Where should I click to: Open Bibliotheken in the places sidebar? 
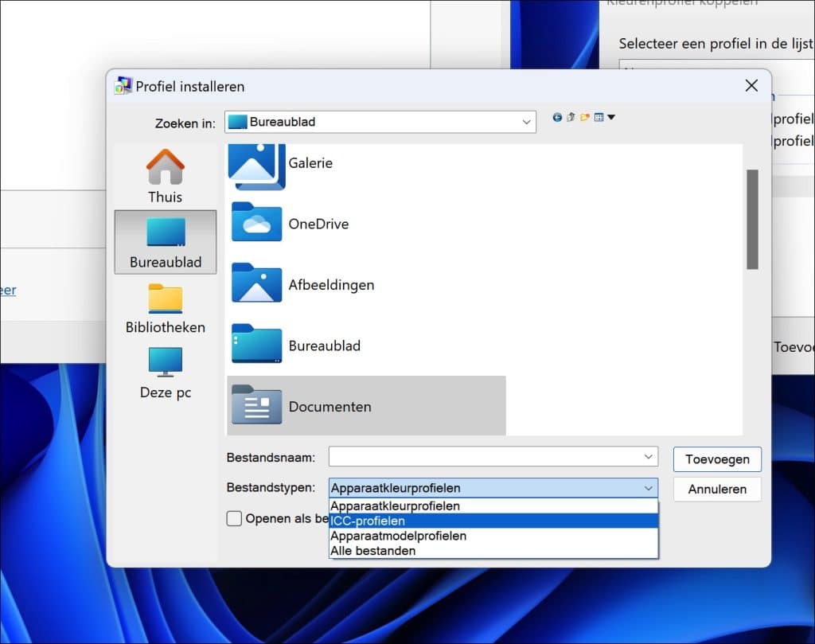coord(166,309)
